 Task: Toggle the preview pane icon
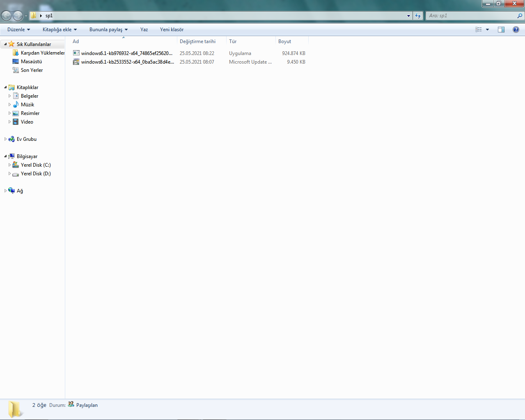pos(501,30)
